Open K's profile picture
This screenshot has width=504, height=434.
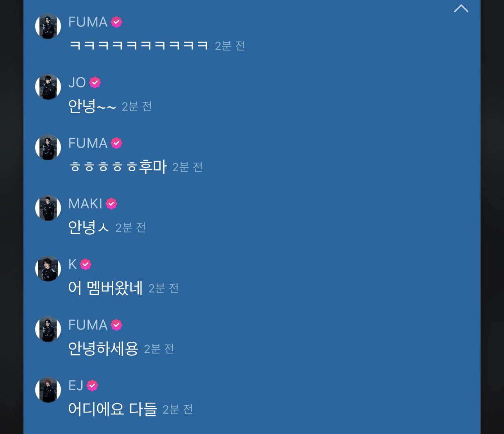tap(48, 269)
